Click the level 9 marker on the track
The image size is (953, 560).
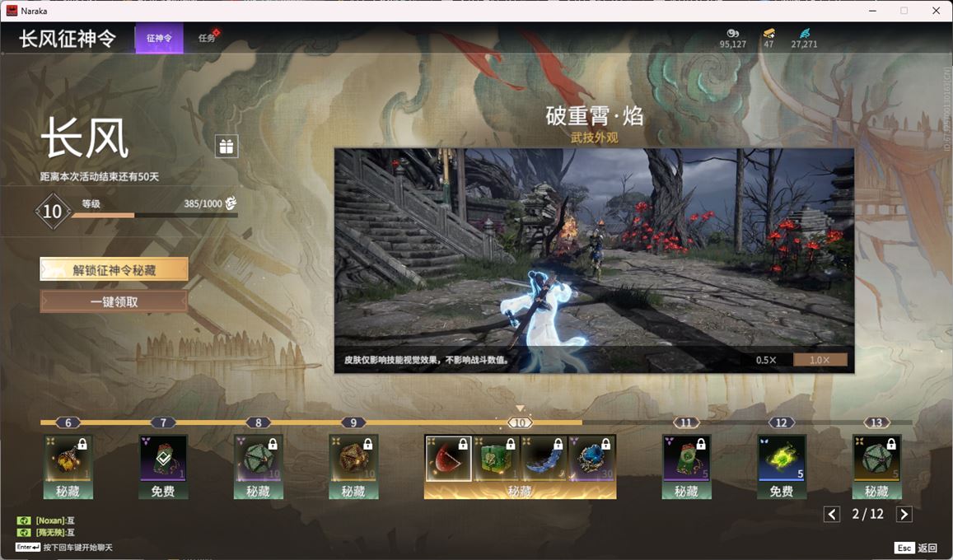pyautogui.click(x=353, y=422)
